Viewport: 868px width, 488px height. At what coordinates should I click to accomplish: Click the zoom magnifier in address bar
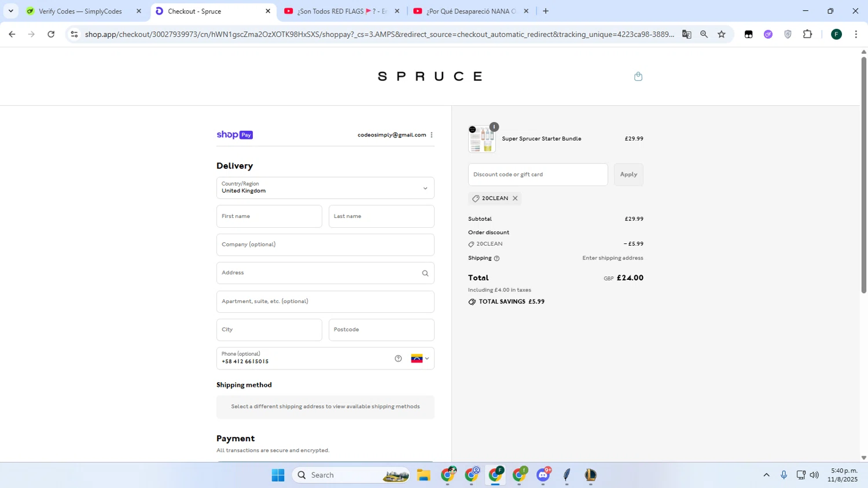[x=704, y=34]
